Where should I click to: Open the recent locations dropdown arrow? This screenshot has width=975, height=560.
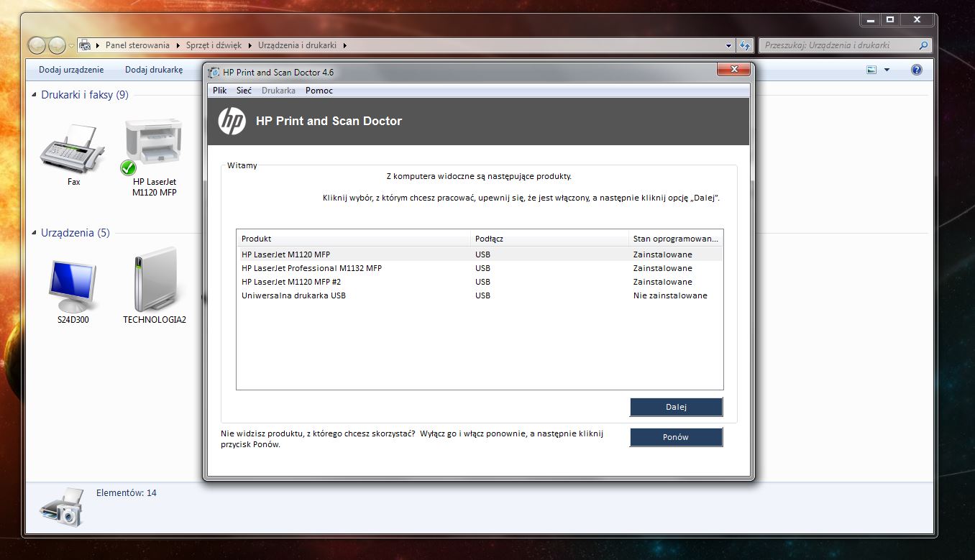pos(71,45)
